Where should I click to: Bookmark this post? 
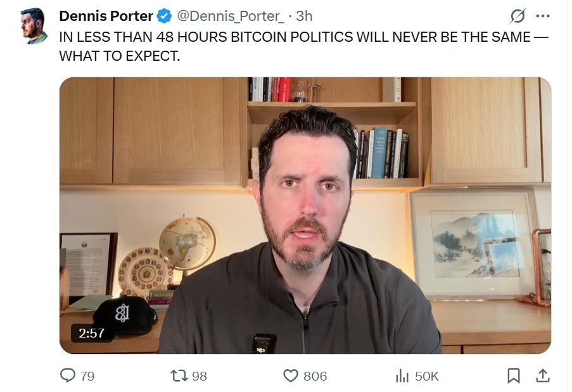click(x=514, y=376)
